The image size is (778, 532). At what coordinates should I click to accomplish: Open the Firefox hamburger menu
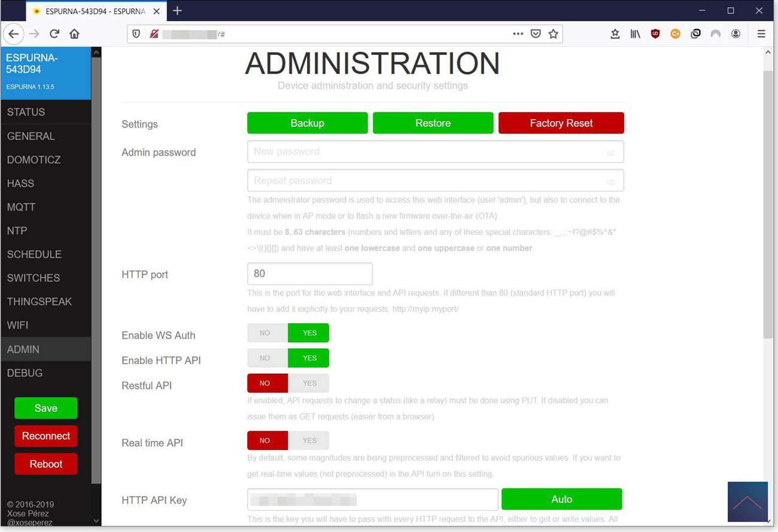pos(761,34)
